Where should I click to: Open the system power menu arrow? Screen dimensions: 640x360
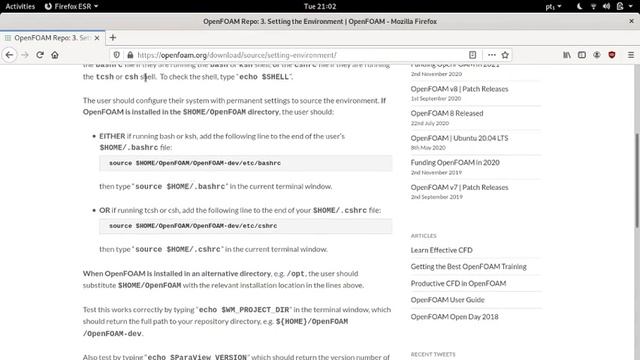coord(632,6)
